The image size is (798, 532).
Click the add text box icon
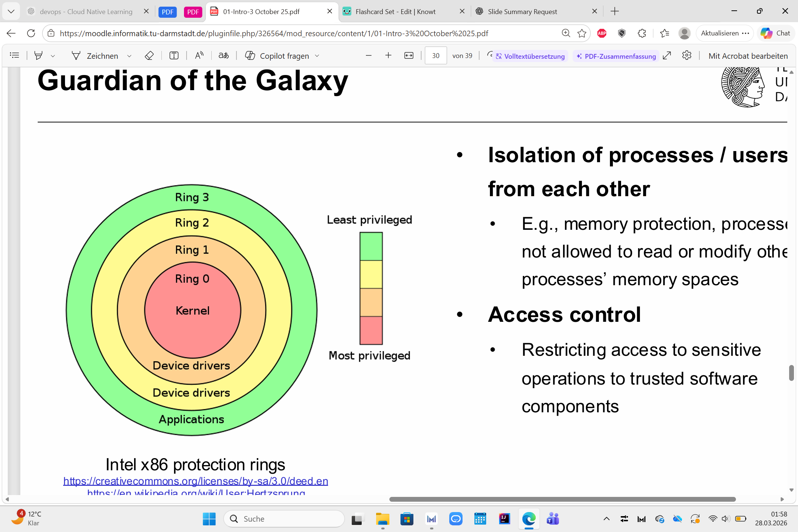coord(174,56)
